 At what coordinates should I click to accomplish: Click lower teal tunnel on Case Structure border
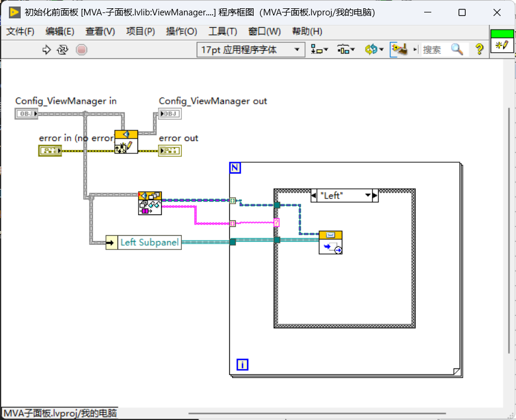click(x=277, y=240)
